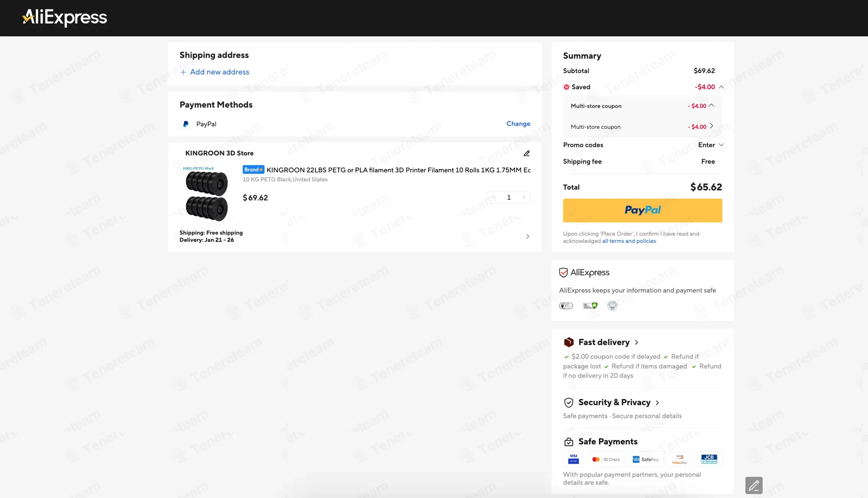The width and height of the screenshot is (868, 498).
Task: Collapse the first Multi-store coupon row
Action: (711, 105)
